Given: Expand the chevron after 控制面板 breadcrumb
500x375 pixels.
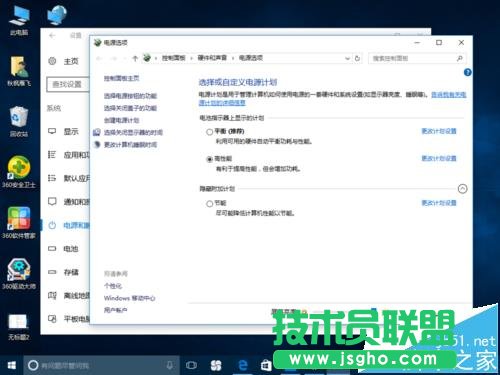Looking at the screenshot, I should 192,58.
